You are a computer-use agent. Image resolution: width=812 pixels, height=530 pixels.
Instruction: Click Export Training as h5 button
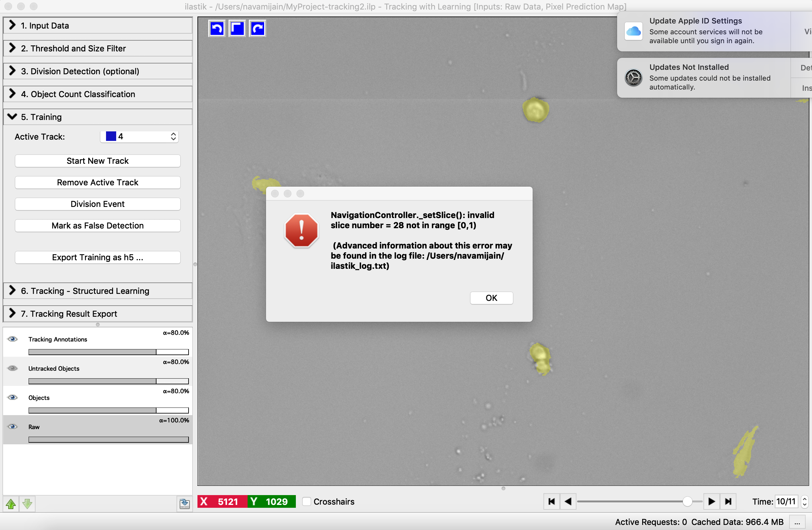[x=97, y=257]
